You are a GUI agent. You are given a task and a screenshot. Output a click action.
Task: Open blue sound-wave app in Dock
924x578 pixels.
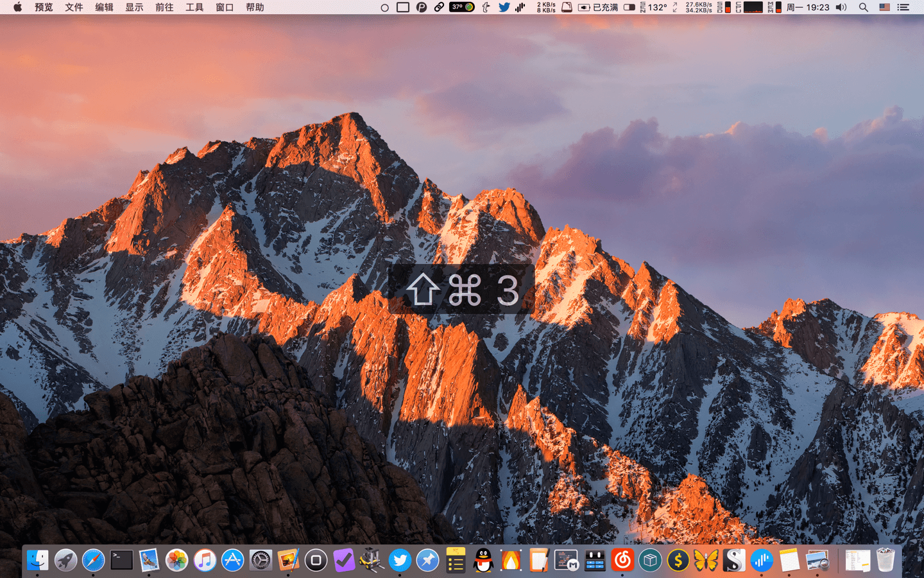(762, 560)
